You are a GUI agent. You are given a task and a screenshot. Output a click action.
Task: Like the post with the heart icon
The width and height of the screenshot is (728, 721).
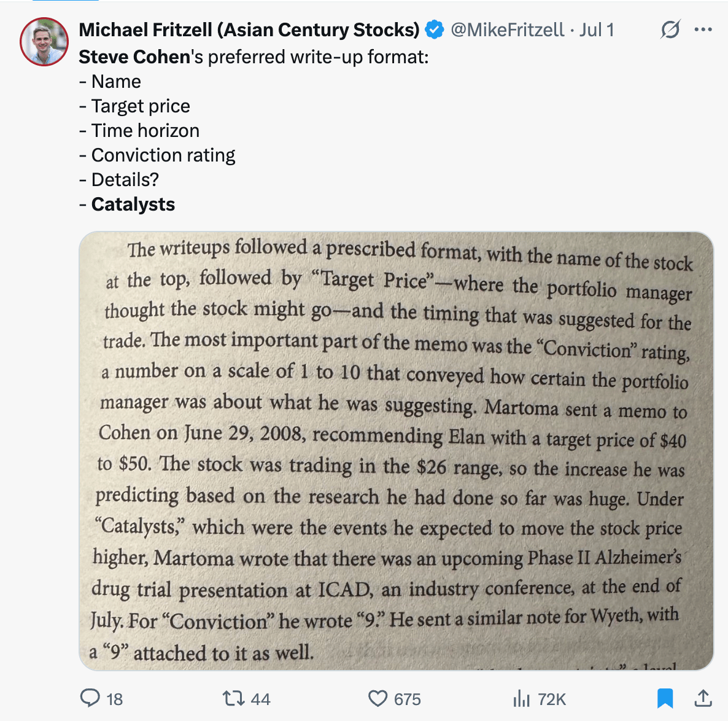click(x=378, y=698)
